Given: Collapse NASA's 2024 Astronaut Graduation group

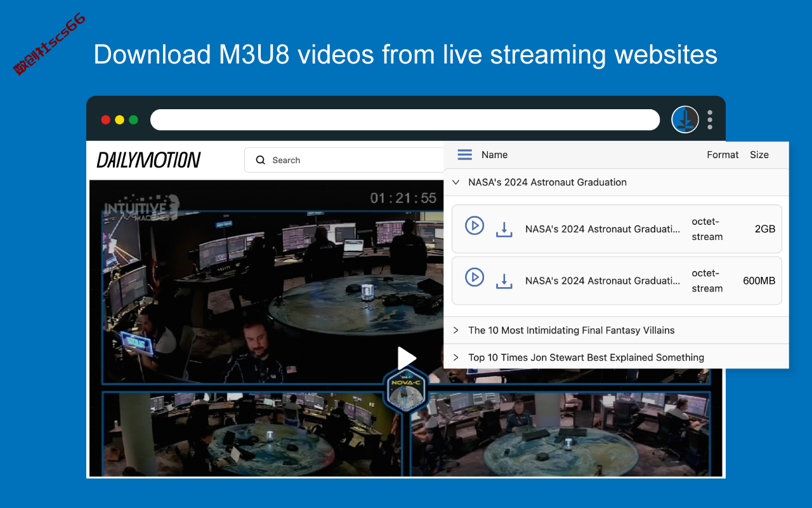Looking at the screenshot, I should (x=455, y=182).
